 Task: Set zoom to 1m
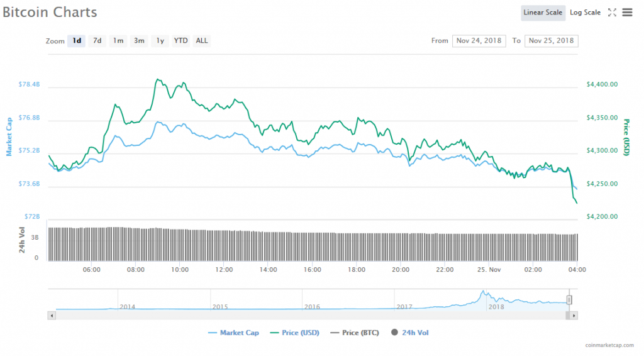pyautogui.click(x=118, y=41)
